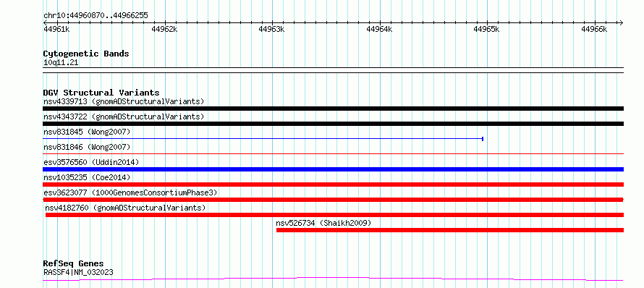The height and width of the screenshot is (288, 644).
Task: Click the 44966k ruler tick label
Action: pyautogui.click(x=594, y=29)
